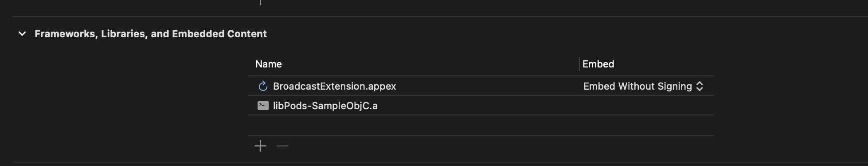This screenshot has width=868, height=166.
Task: Click the up-down arrows beside Embed Without Signing
Action: [700, 86]
